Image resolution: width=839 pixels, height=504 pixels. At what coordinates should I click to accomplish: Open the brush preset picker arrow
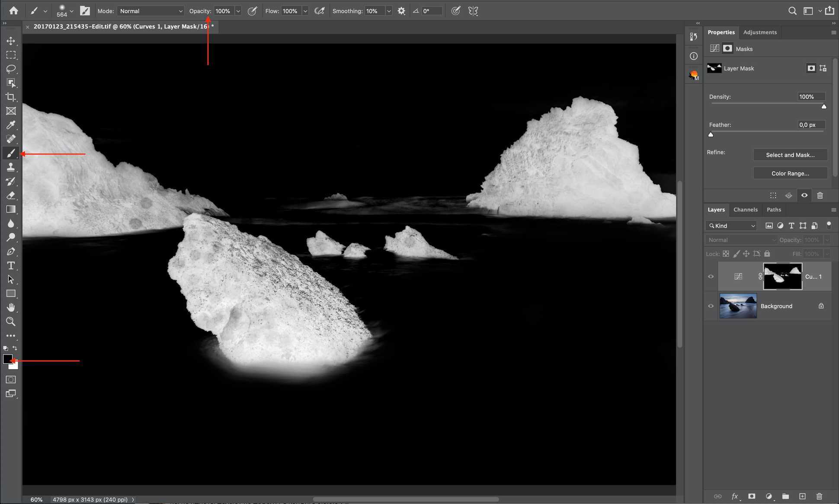coord(71,11)
